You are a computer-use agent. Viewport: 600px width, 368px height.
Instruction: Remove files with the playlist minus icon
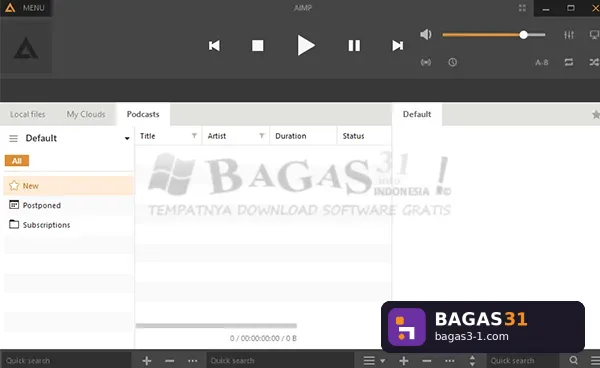pyautogui.click(x=427, y=360)
